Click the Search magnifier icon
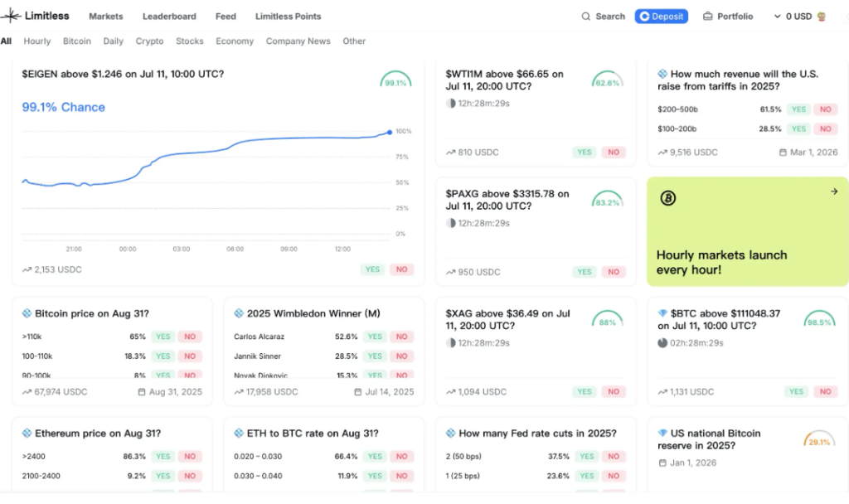The width and height of the screenshot is (849, 504). (x=586, y=17)
